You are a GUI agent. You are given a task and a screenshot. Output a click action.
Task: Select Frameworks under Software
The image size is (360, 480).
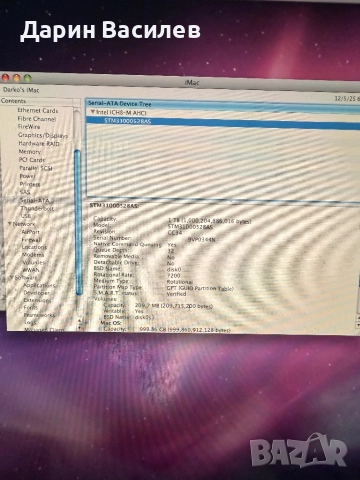point(39,315)
